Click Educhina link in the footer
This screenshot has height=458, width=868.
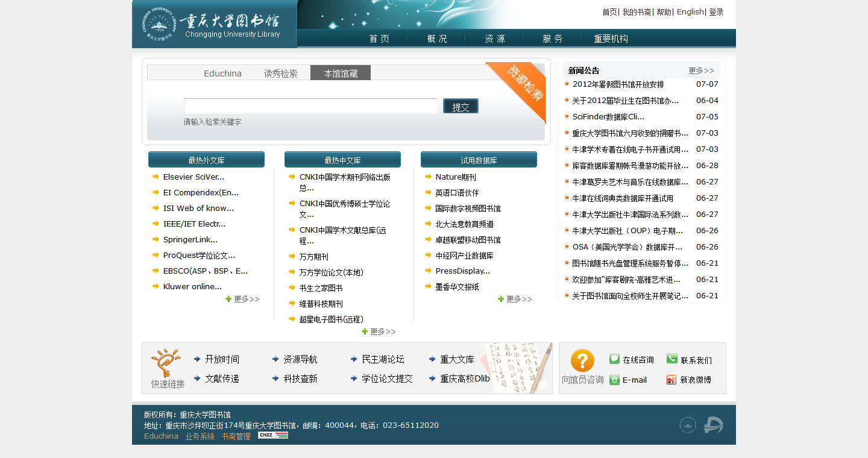(161, 436)
